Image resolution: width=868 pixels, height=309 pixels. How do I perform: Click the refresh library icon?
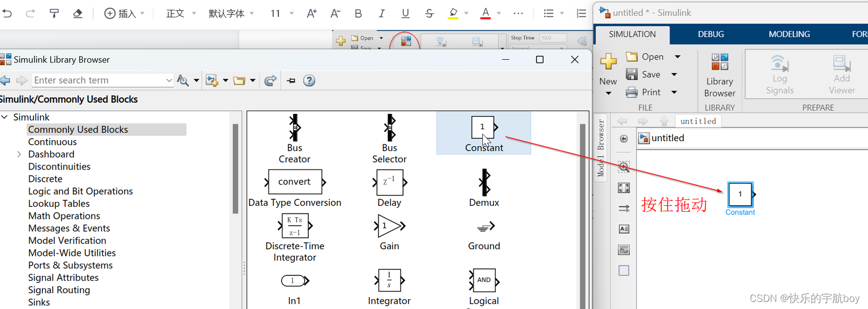pyautogui.click(x=270, y=80)
